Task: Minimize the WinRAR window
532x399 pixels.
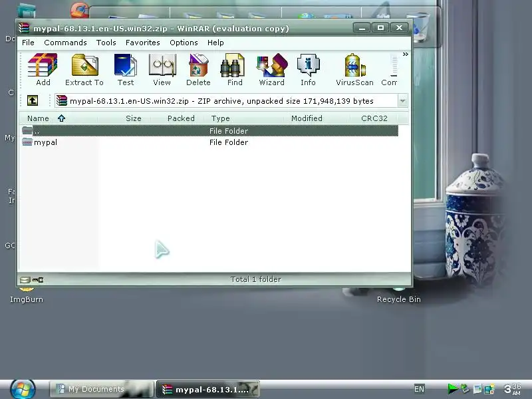Action: pyautogui.click(x=362, y=28)
